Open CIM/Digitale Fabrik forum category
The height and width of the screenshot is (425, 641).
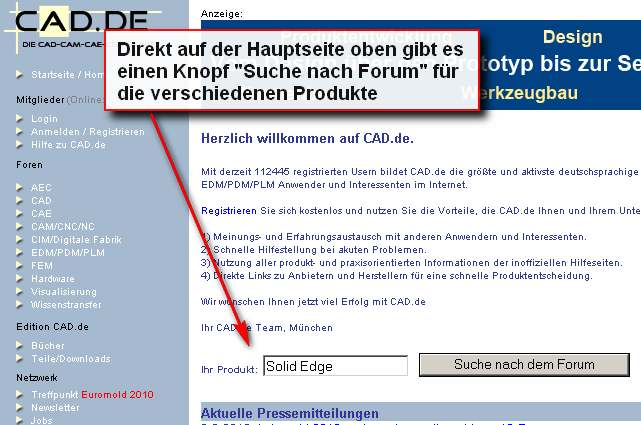coord(76,240)
